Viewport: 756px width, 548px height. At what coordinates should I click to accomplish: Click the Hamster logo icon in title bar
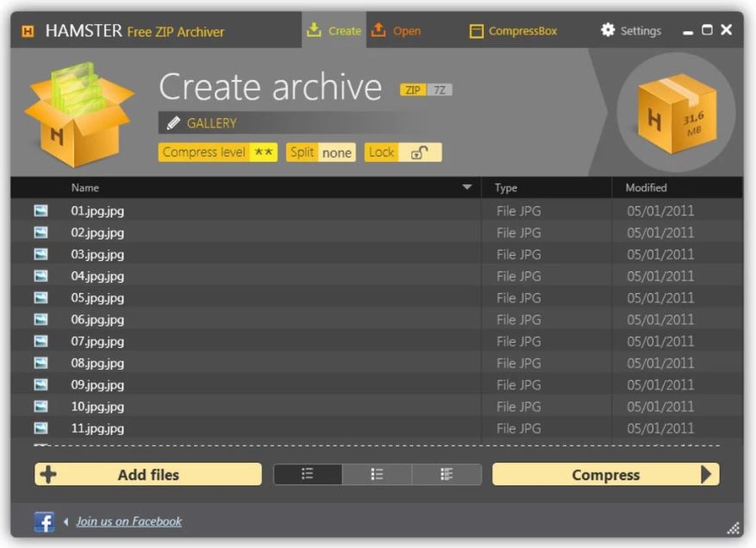click(28, 32)
